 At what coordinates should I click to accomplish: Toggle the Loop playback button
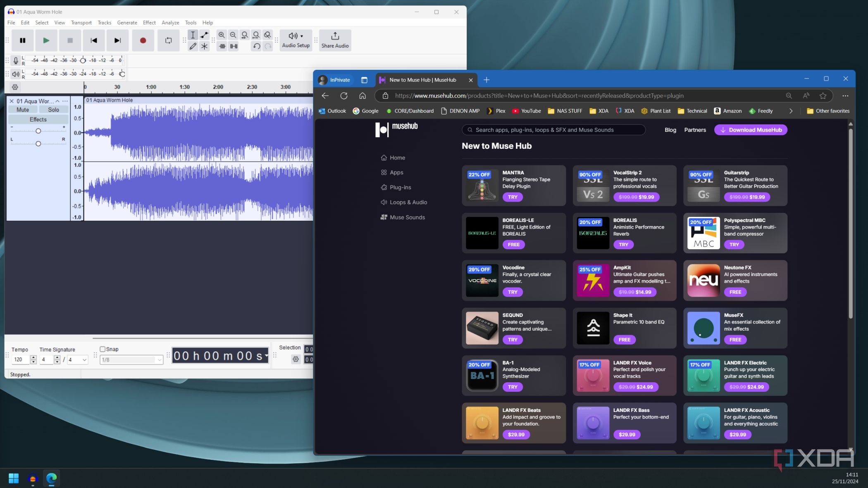[168, 40]
